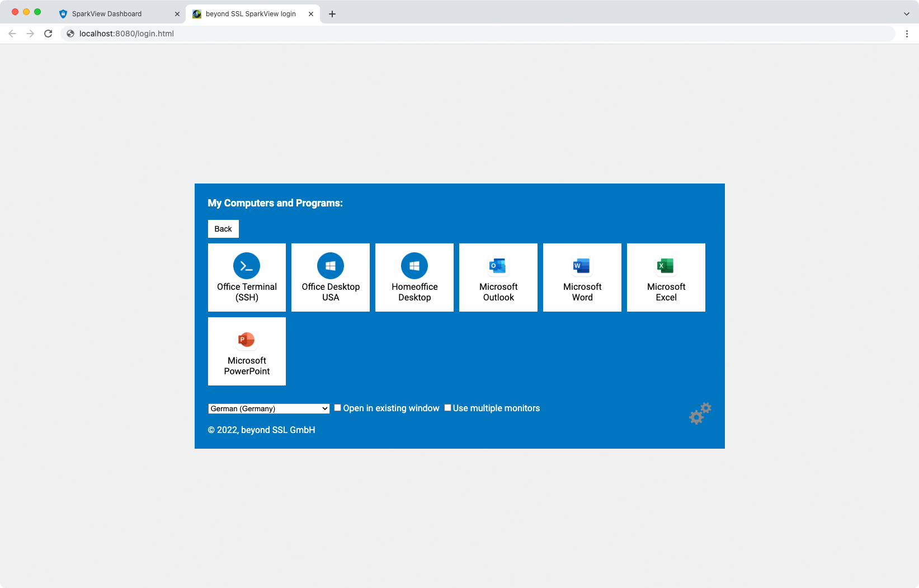Close the beyond SSL SparkView login tab
This screenshot has width=919, height=588.
(x=311, y=14)
